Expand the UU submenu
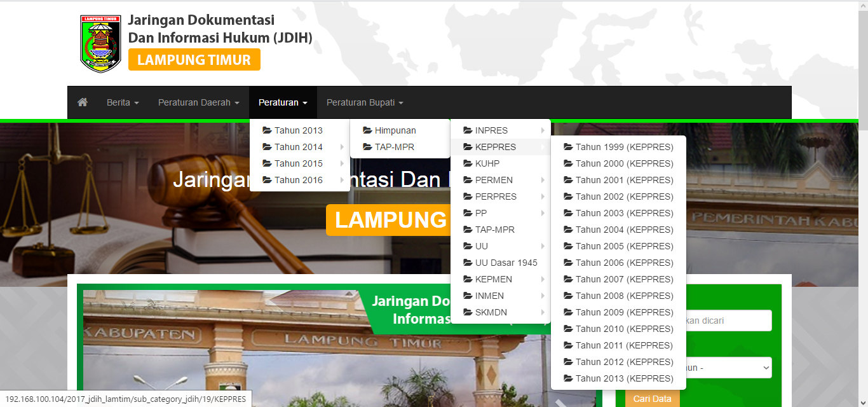The image size is (868, 407). [x=501, y=246]
